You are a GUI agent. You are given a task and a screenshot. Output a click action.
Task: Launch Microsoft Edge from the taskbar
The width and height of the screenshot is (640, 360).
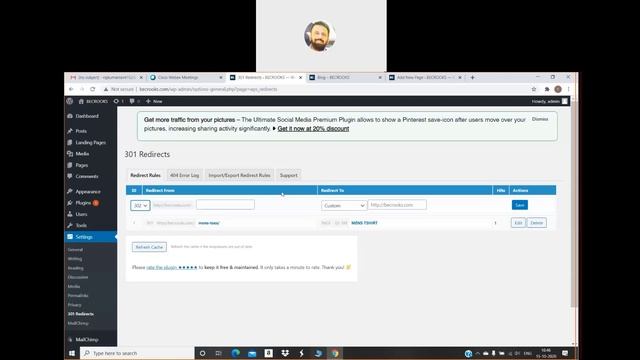tap(236, 353)
